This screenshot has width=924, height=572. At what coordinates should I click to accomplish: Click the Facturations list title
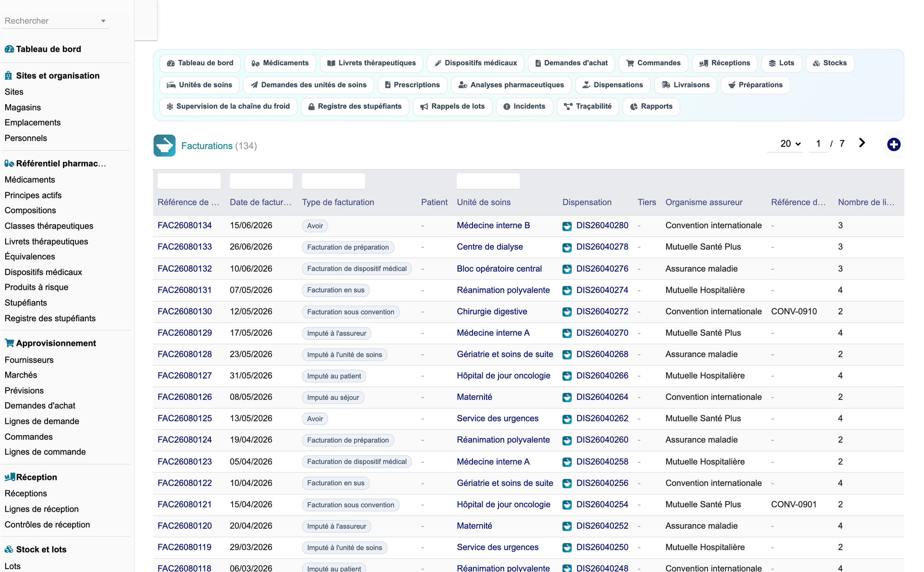207,146
